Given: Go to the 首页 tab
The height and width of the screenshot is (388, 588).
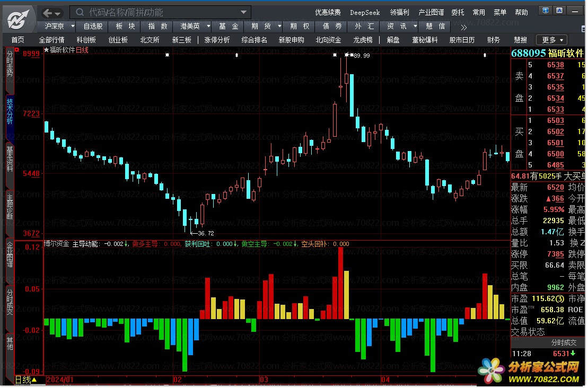Looking at the screenshot, I should (17, 40).
